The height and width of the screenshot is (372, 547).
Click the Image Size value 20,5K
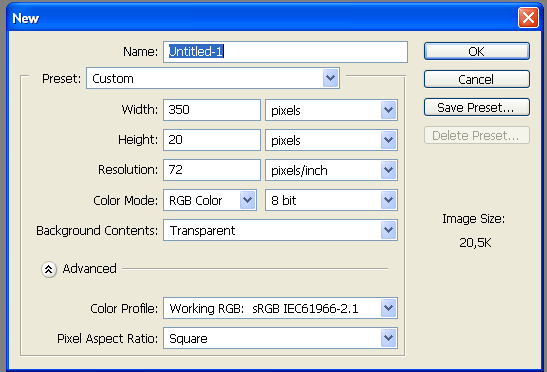pyautogui.click(x=475, y=243)
